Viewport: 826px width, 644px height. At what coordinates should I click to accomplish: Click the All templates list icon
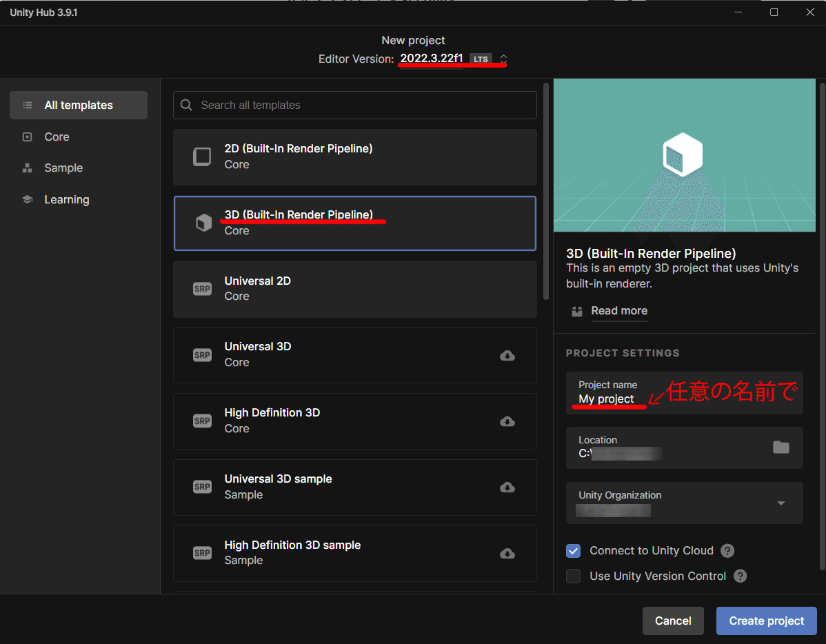28,105
